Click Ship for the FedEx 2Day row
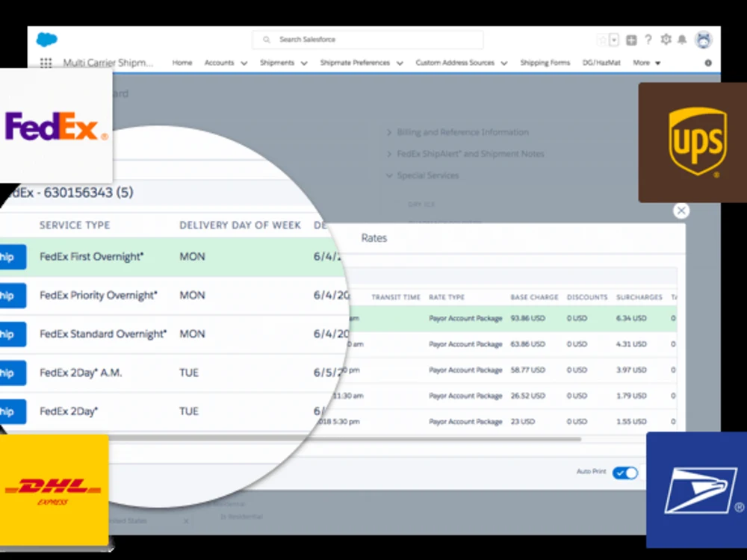The height and width of the screenshot is (560, 747). pos(13,411)
